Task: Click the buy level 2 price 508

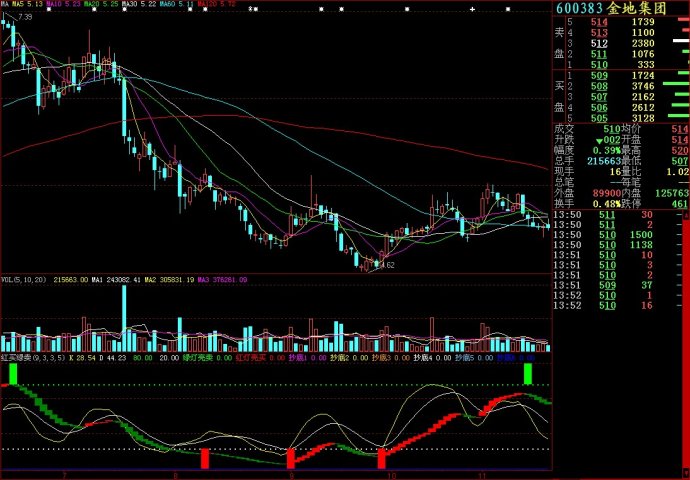Action: [599, 86]
